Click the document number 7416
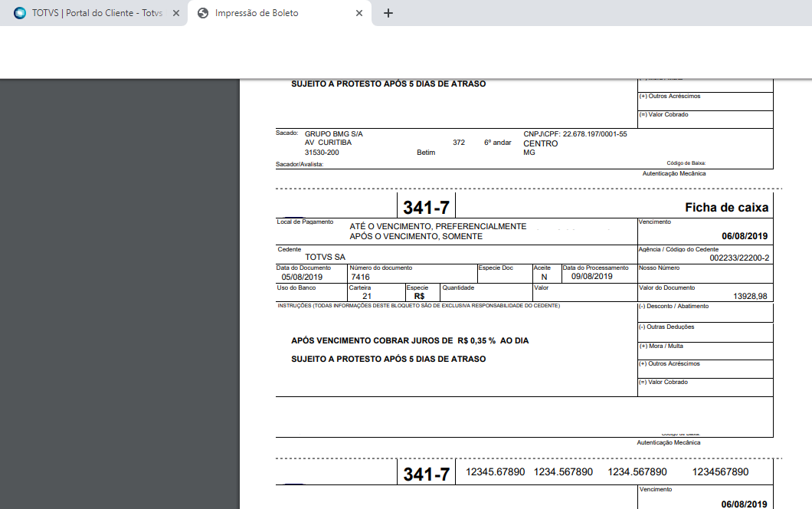The width and height of the screenshot is (812, 509). [360, 277]
